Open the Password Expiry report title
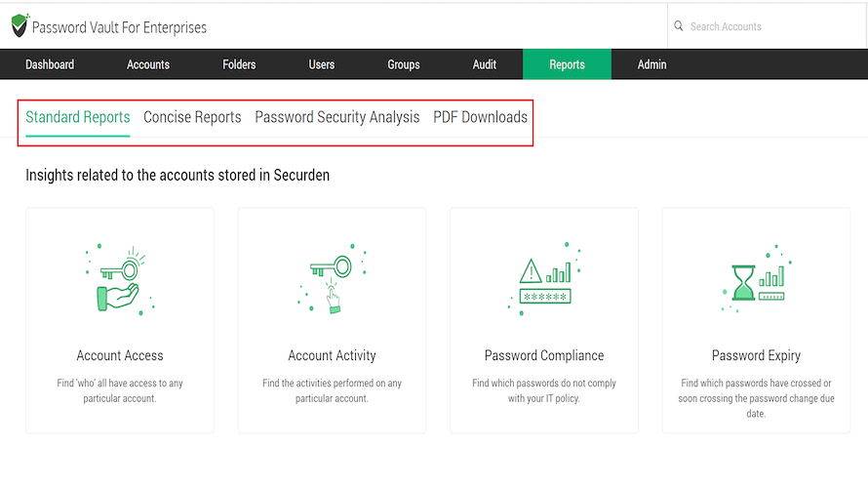 756,355
